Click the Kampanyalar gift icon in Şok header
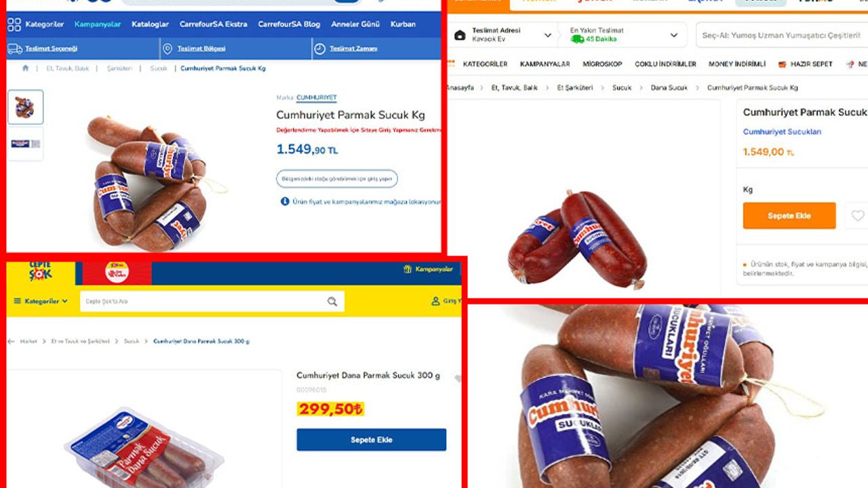Viewport: 868px width, 488px height. (408, 269)
